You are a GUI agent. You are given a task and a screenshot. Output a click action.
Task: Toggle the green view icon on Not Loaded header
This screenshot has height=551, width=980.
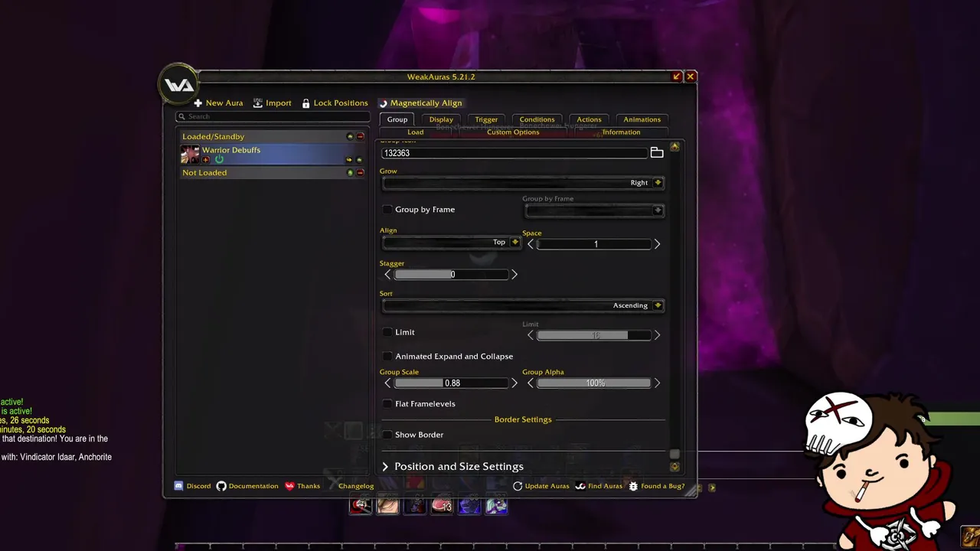click(x=350, y=172)
